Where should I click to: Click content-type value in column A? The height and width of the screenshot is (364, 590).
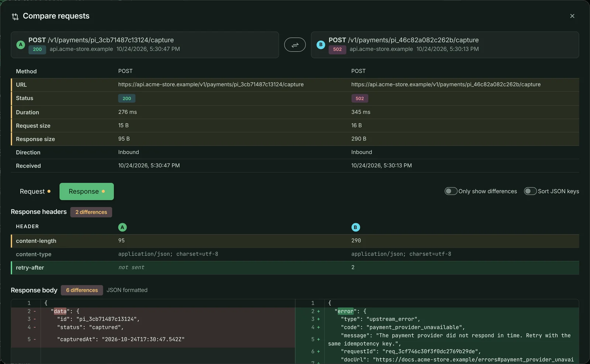tap(168, 254)
